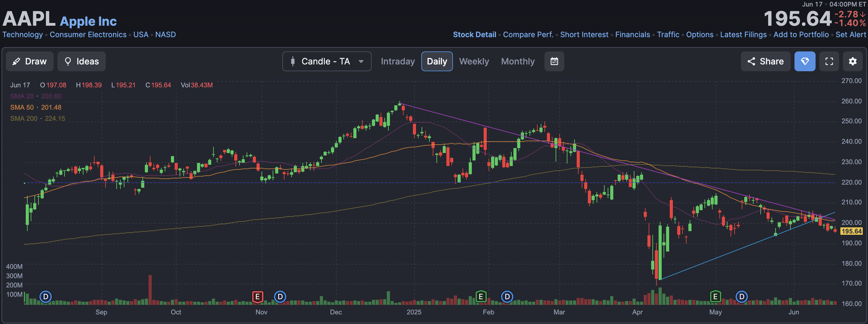The width and height of the screenshot is (868, 324).
Task: Open the Options link
Action: (x=700, y=35)
